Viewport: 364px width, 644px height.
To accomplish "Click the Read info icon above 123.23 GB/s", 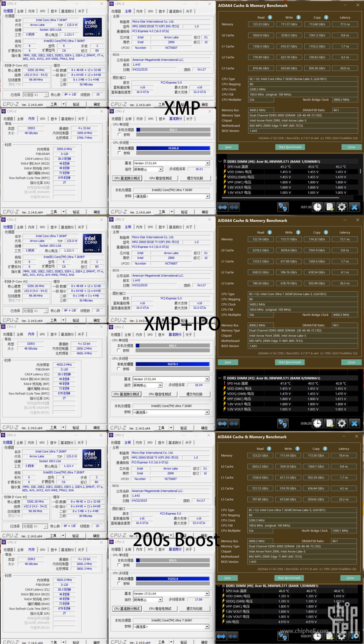I will click(x=270, y=17).
